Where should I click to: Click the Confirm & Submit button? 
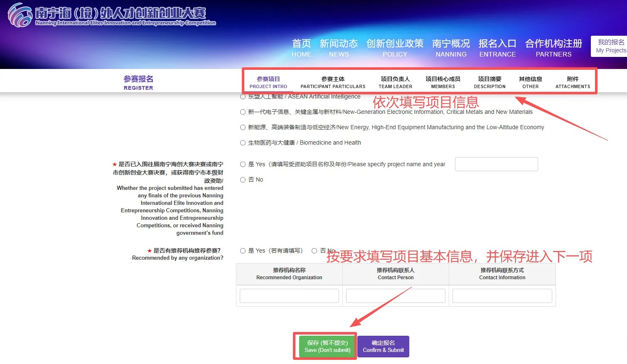point(383,347)
